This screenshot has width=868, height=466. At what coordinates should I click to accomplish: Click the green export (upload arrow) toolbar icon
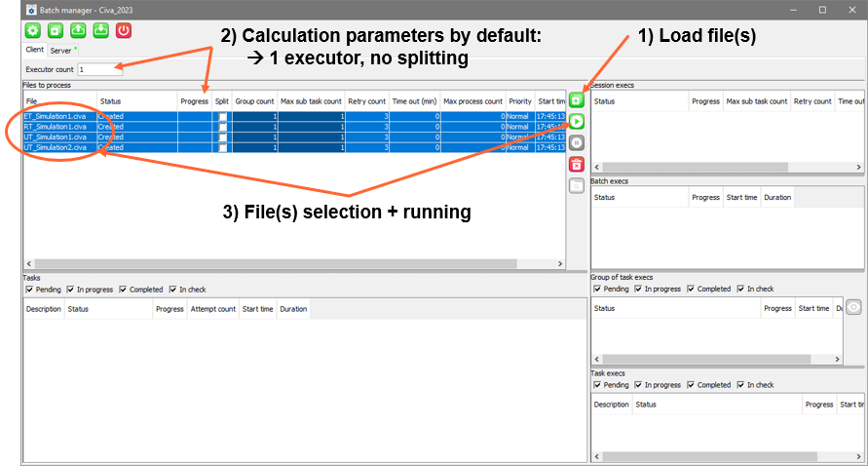pyautogui.click(x=78, y=30)
